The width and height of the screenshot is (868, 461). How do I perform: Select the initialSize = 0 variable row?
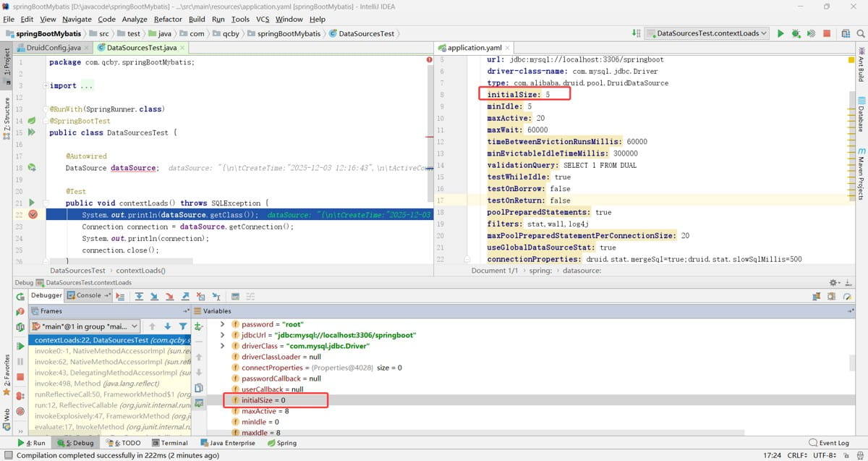[263, 400]
